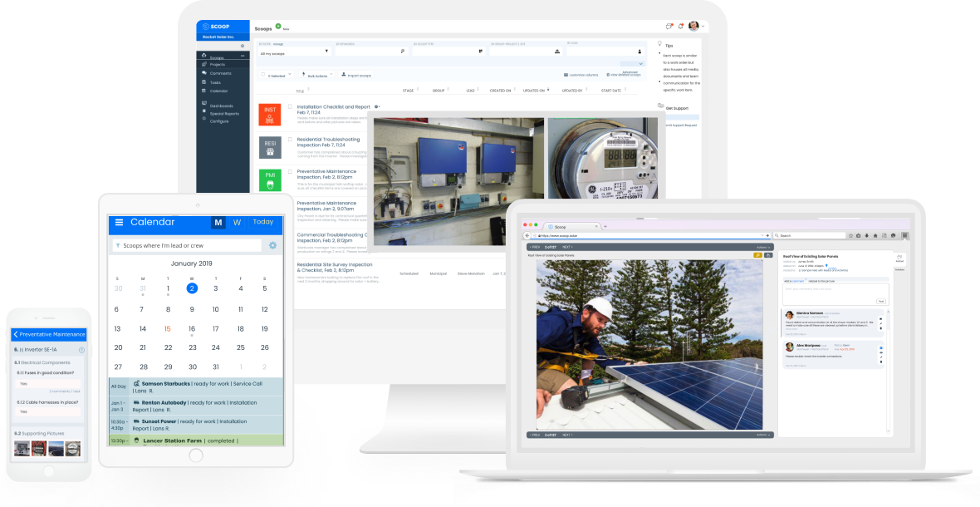Tap help icon beside Inverter SE-1A on phone
Image resolution: width=980 pixels, height=507 pixels.
coord(82,350)
